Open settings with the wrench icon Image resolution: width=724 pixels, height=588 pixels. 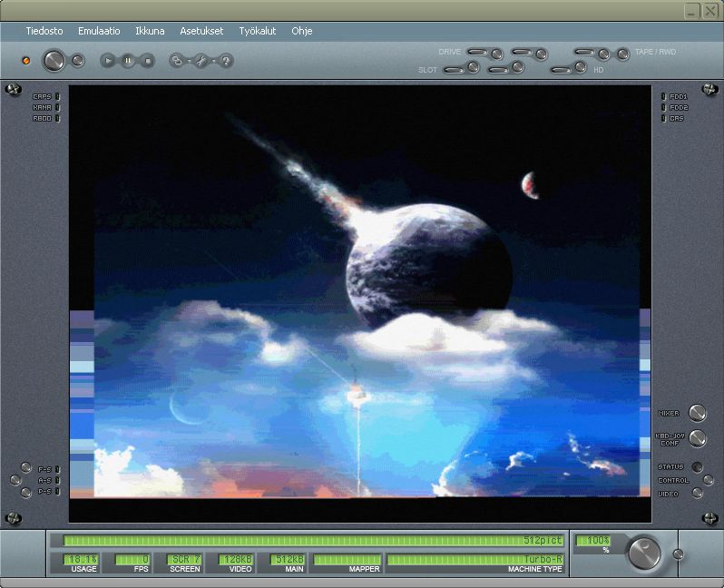click(201, 61)
